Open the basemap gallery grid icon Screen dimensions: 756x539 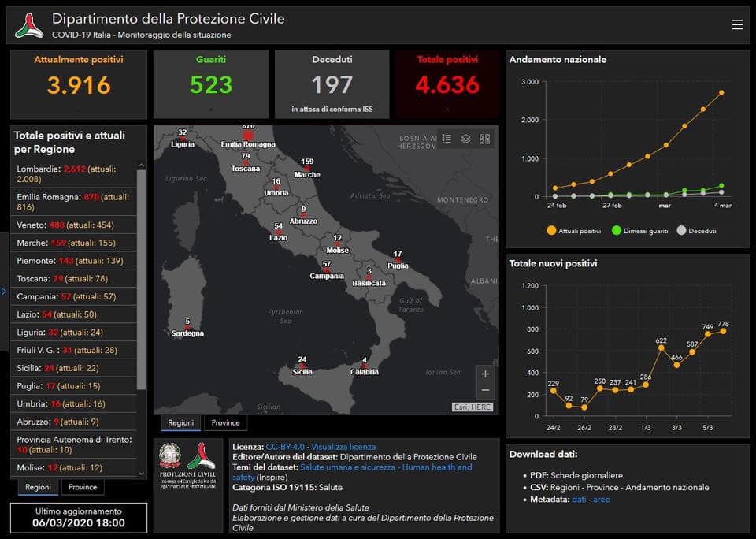click(x=484, y=139)
